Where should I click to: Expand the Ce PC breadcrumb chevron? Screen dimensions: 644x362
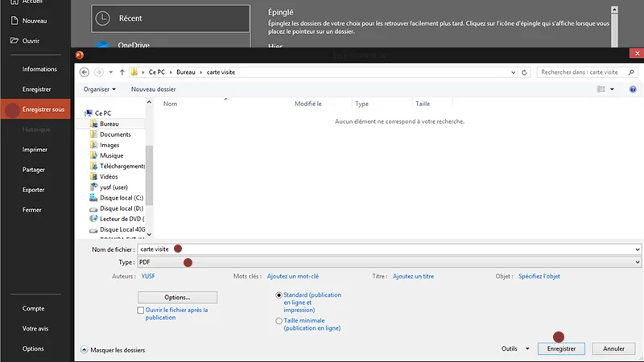(171, 72)
